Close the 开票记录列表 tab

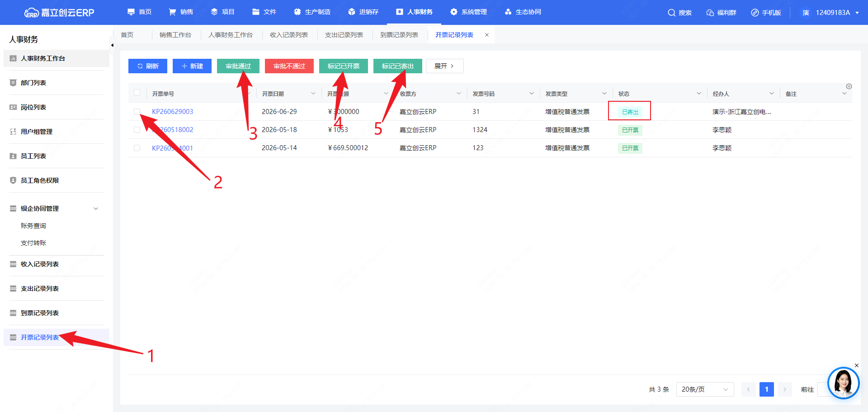tap(487, 35)
